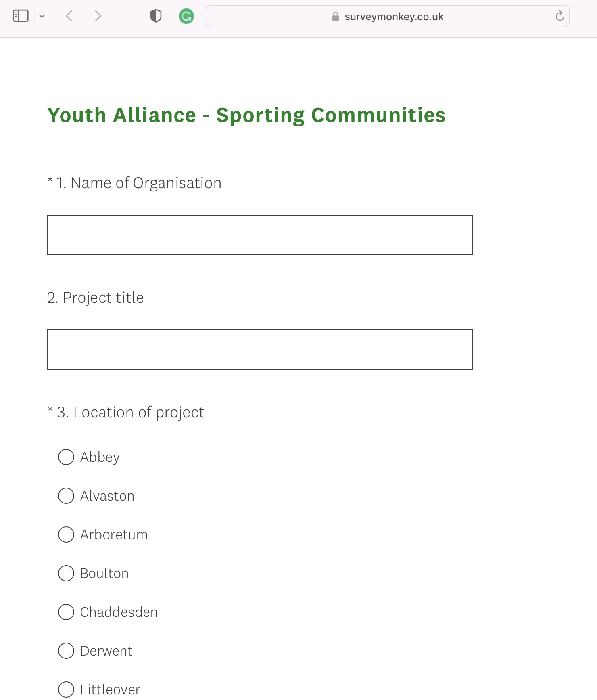The height and width of the screenshot is (700, 597).
Task: Choose Arboretum as project location
Action: (x=66, y=534)
